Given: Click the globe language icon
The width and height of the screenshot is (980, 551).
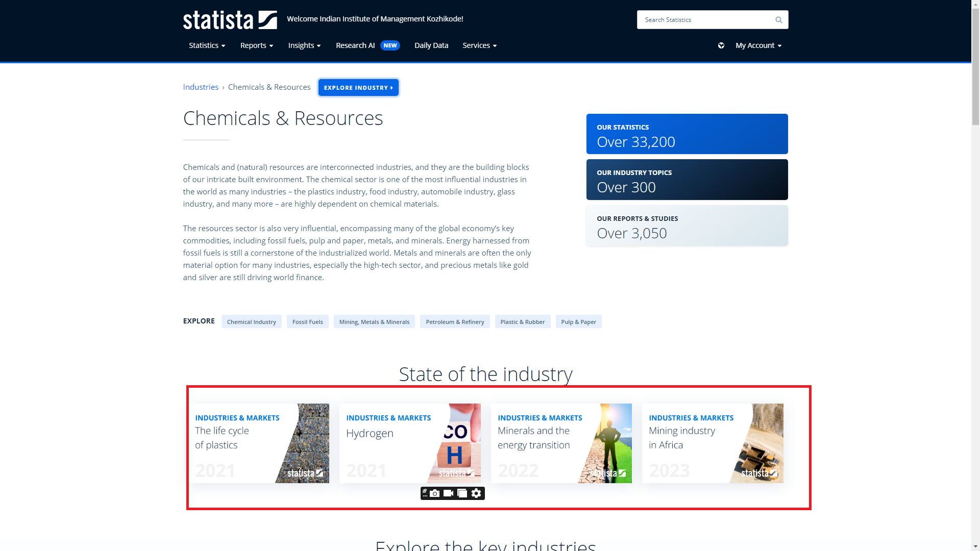Looking at the screenshot, I should point(721,45).
